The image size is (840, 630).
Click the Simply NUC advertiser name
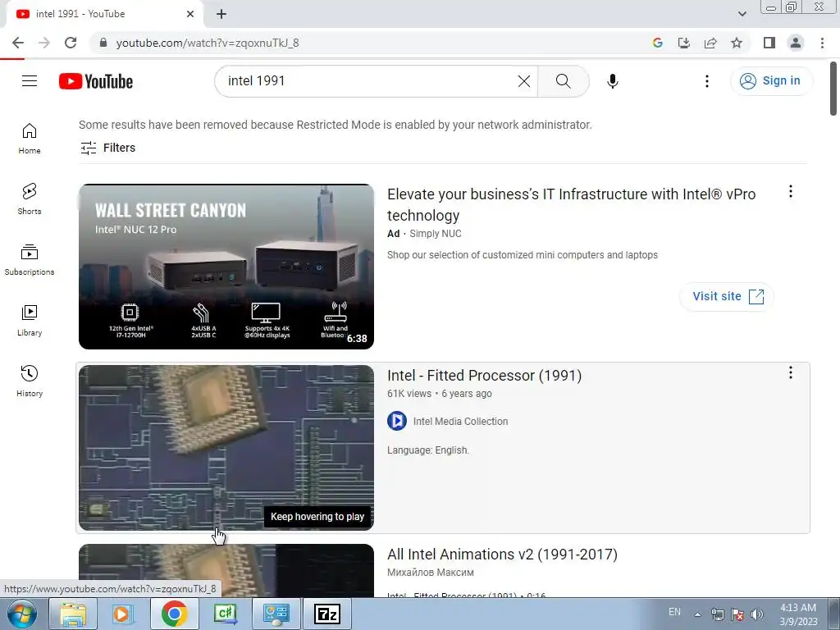pyautogui.click(x=435, y=234)
